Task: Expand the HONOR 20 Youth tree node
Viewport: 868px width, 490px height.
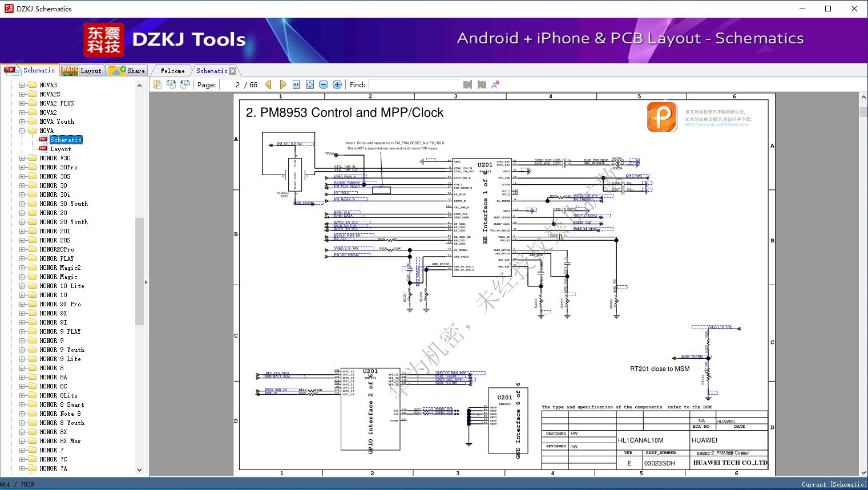Action: click(22, 222)
